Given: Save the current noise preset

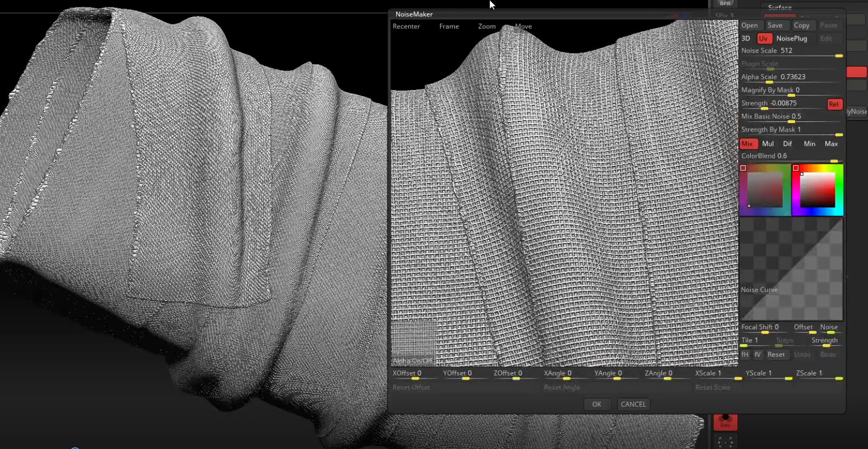Looking at the screenshot, I should 776,25.
